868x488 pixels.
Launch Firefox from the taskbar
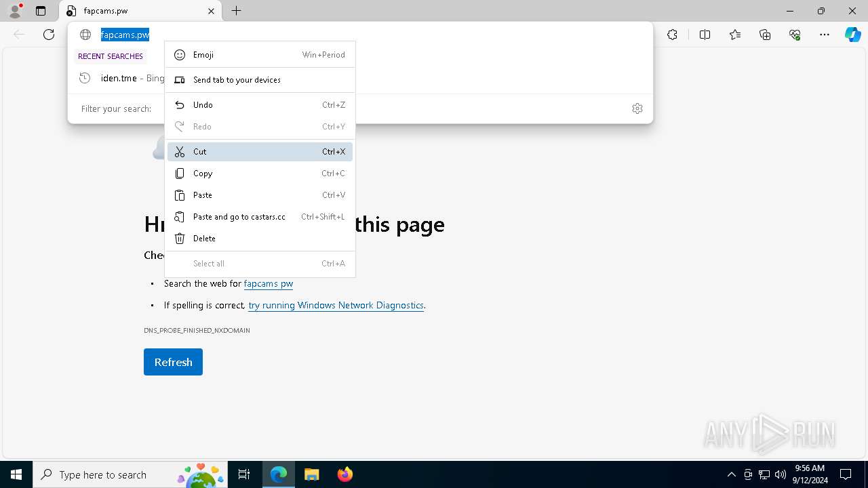tap(344, 474)
